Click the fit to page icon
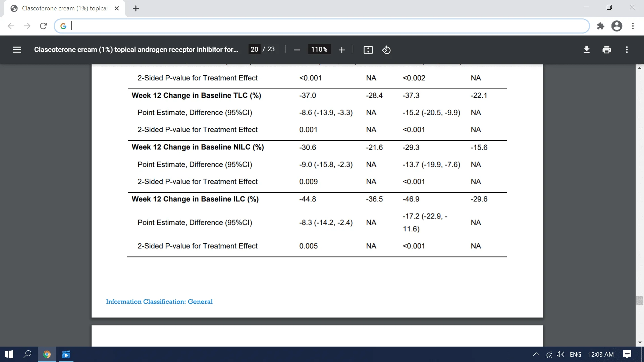The height and width of the screenshot is (362, 644). pos(368,50)
